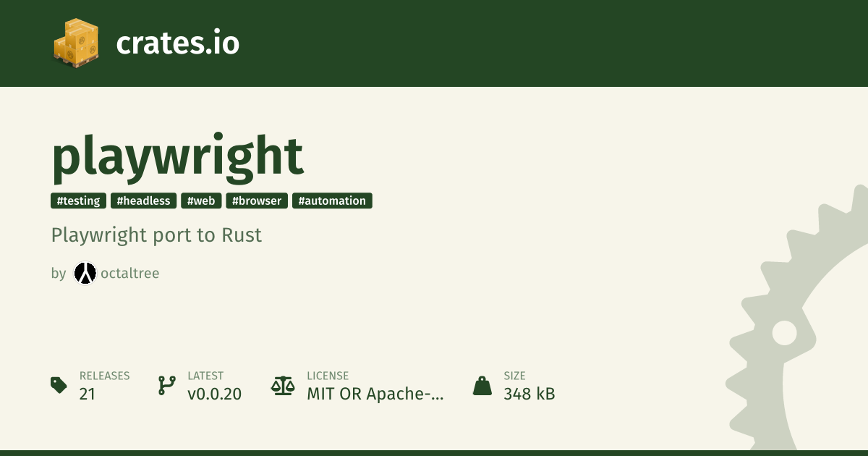Click the license balance scales icon

(x=283, y=385)
